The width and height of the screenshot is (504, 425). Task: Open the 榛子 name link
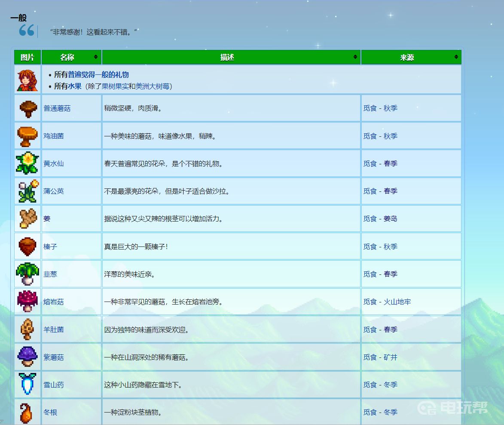pos(50,247)
